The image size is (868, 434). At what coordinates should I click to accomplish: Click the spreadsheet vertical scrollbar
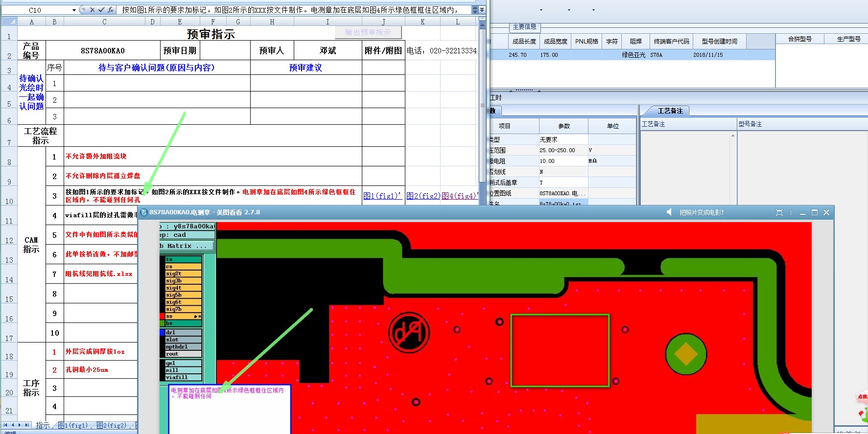(x=482, y=105)
